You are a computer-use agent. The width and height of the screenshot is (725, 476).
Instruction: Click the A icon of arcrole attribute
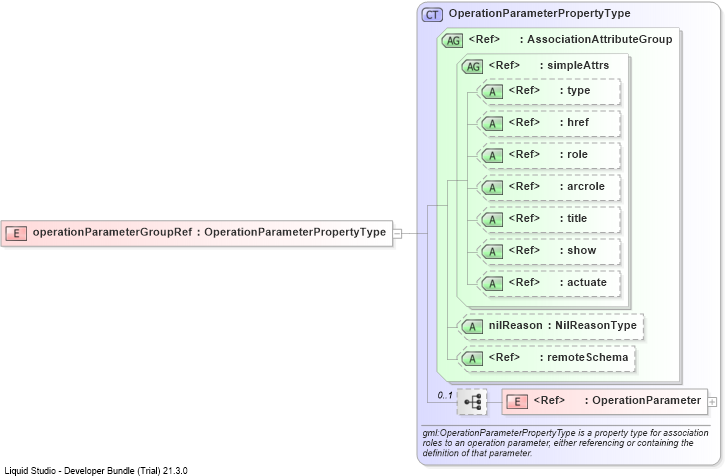[x=492, y=187]
